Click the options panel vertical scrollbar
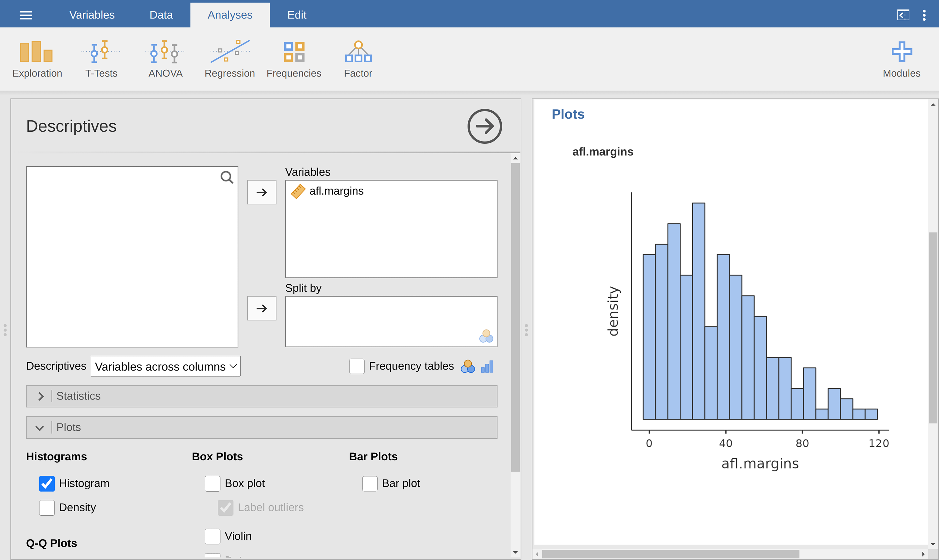Screen dimensions: 939x560 515,317
